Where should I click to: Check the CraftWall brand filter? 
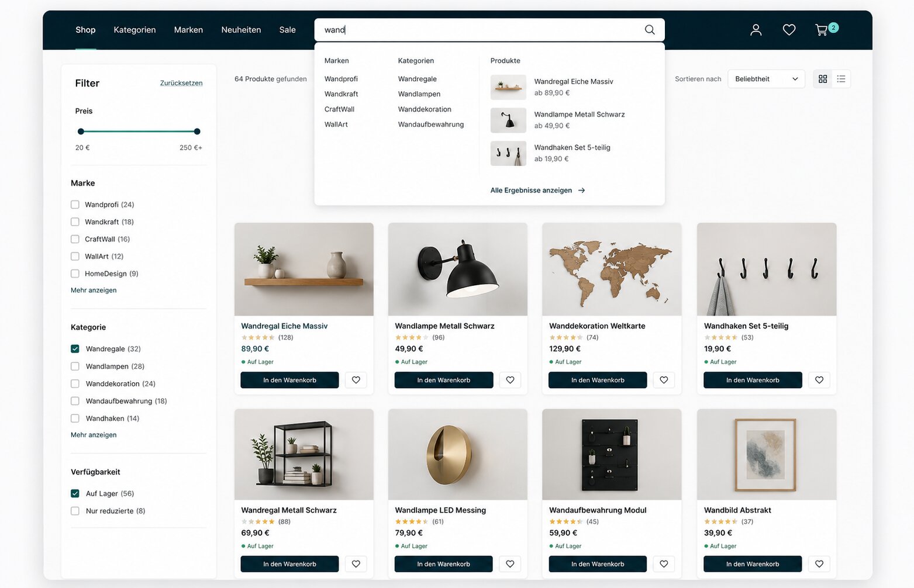75,239
